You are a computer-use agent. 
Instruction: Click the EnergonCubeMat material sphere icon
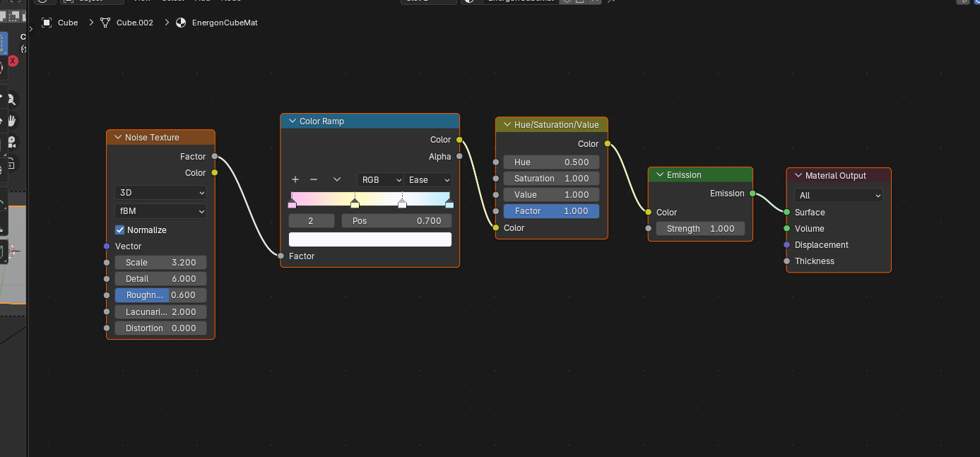point(182,23)
